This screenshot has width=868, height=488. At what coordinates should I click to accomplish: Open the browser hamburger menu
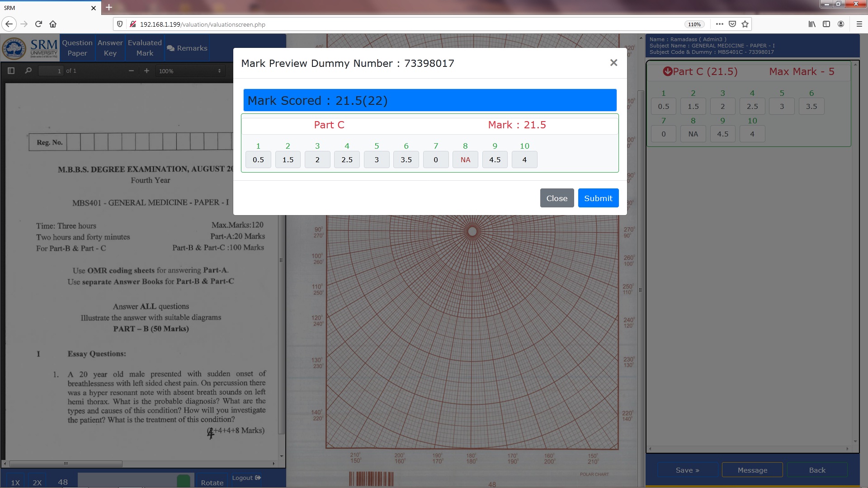(x=859, y=24)
